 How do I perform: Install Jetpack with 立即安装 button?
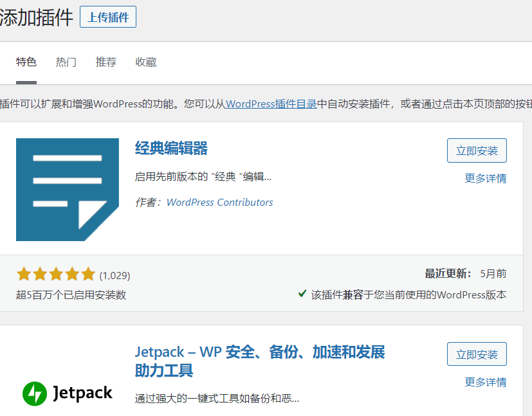pyautogui.click(x=477, y=354)
